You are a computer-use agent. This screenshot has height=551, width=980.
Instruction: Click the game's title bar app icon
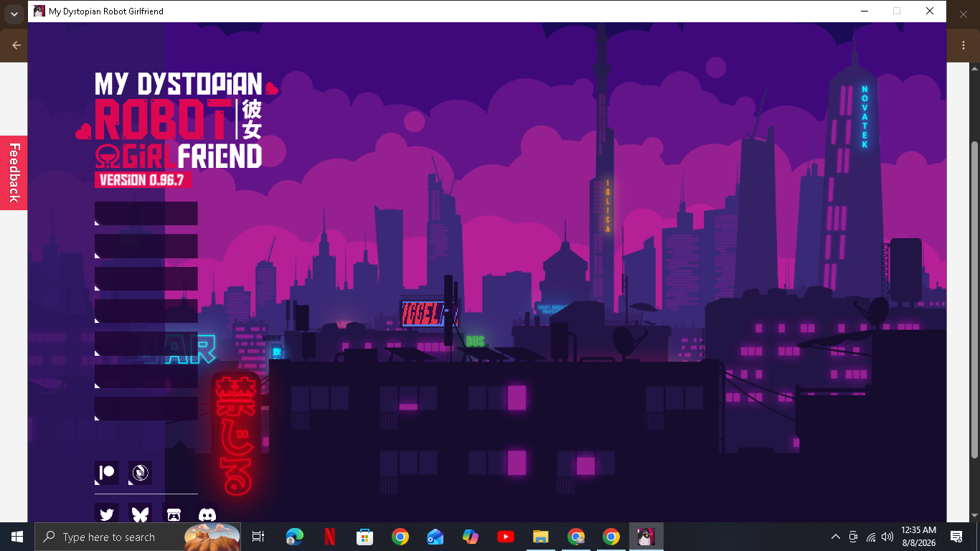coord(39,11)
